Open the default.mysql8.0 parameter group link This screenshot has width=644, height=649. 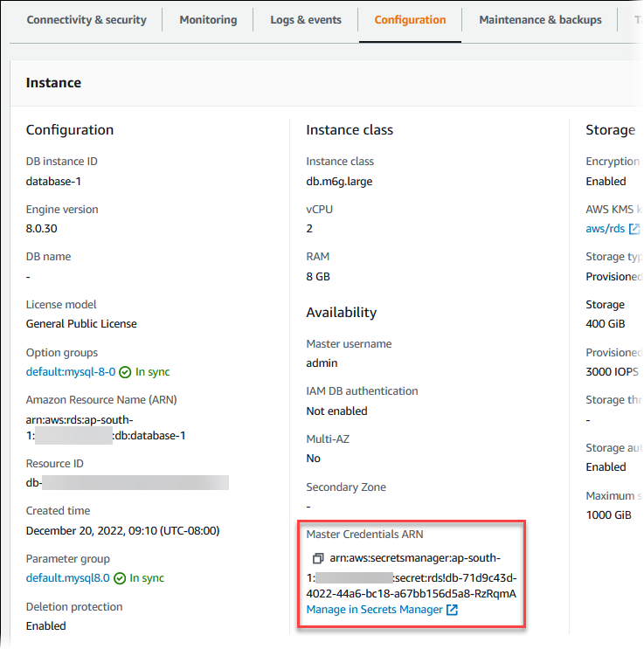[67, 578]
